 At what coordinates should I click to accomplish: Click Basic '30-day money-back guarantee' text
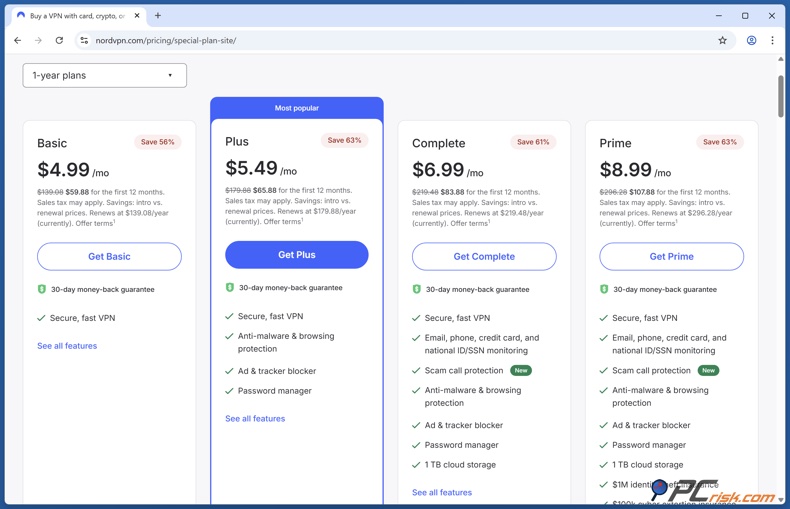(103, 289)
